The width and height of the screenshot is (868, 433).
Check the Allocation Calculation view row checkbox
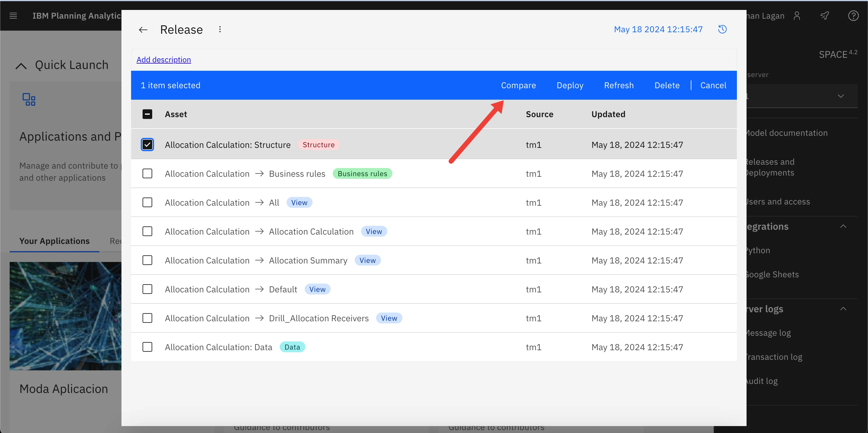click(x=147, y=231)
